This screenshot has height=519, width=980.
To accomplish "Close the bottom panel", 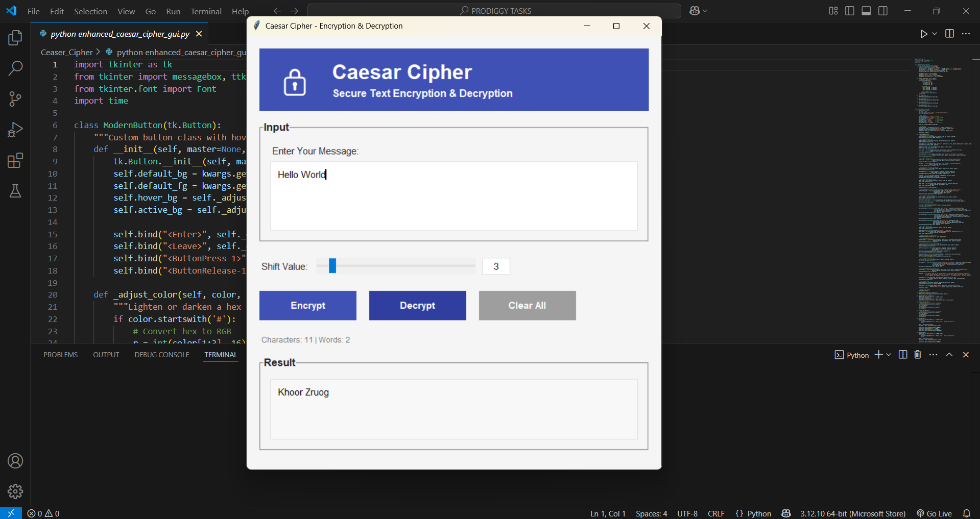I will coord(966,355).
